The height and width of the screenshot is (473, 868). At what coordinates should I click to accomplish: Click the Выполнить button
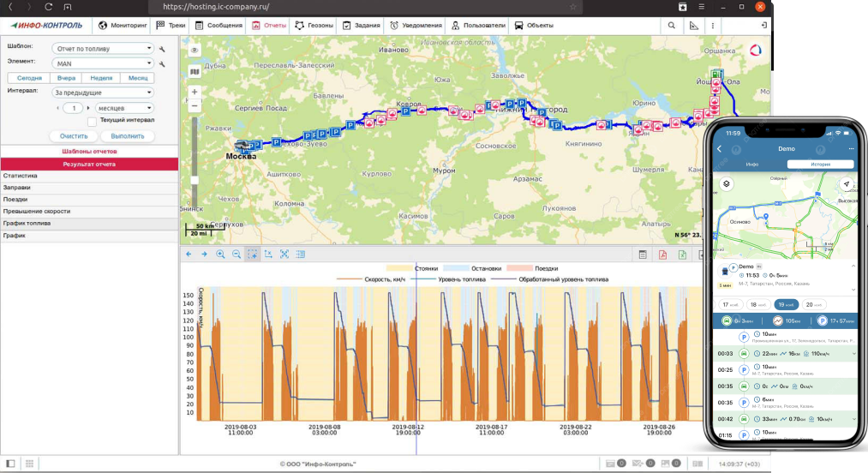pos(128,136)
